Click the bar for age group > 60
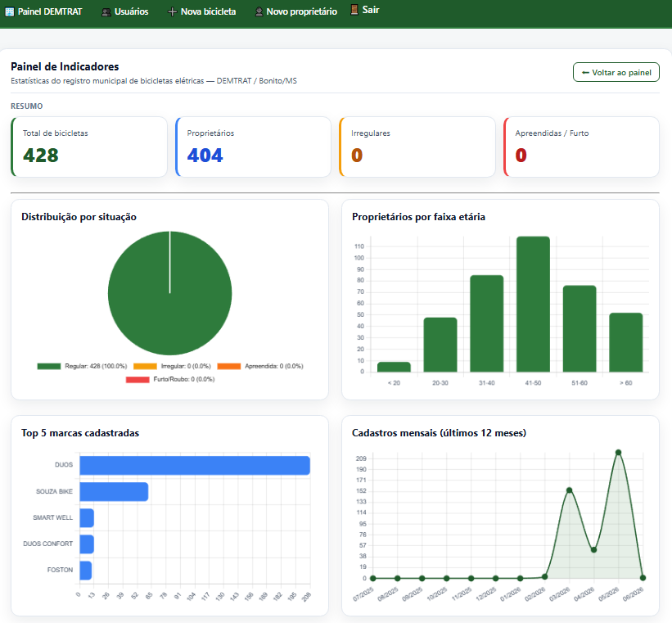This screenshot has width=672, height=623. (625, 342)
